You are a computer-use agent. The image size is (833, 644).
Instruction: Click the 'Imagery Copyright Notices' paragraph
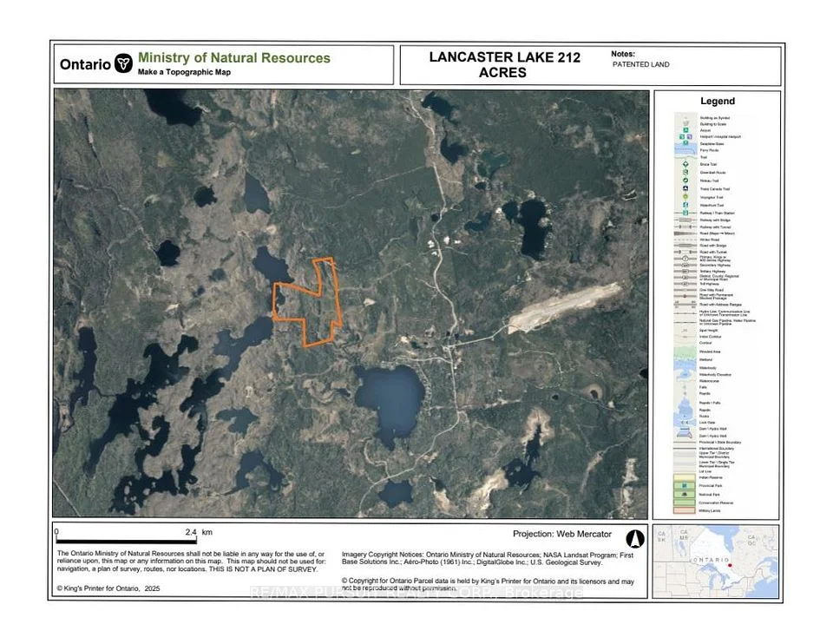tap(487, 558)
